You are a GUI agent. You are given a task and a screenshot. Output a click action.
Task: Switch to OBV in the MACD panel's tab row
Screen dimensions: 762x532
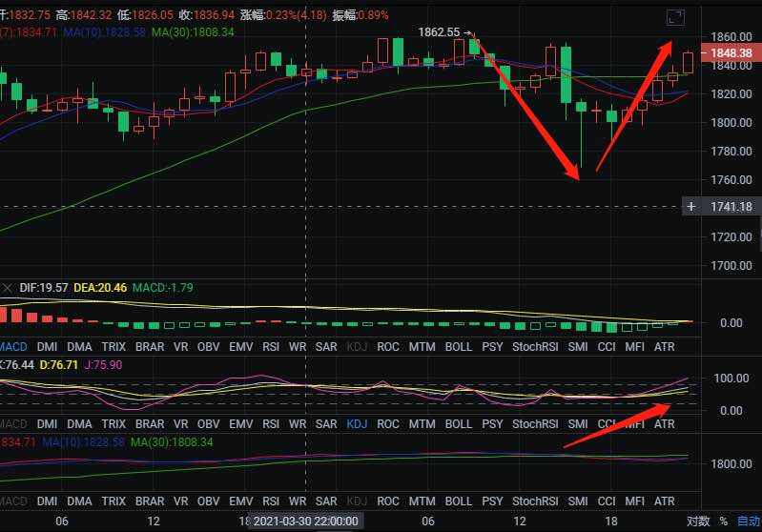point(209,347)
